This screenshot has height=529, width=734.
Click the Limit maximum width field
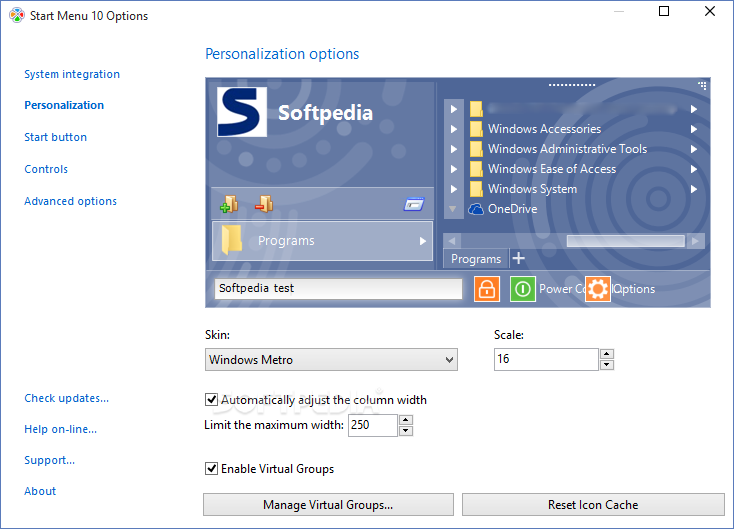(x=373, y=425)
